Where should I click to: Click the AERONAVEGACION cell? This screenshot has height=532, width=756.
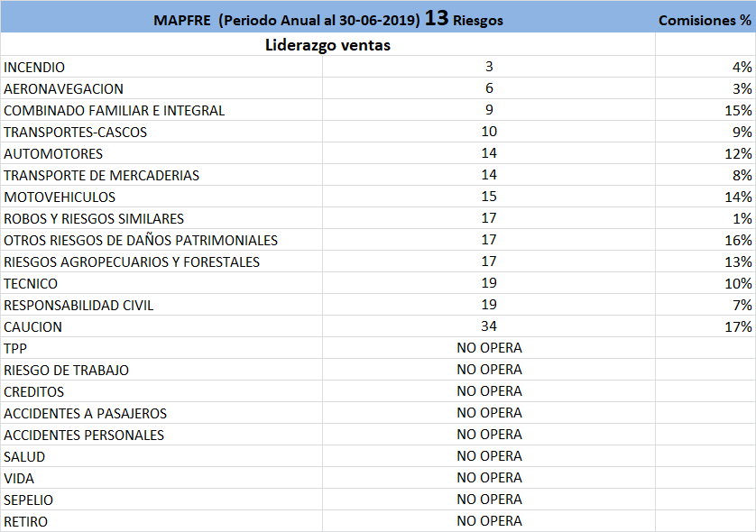point(161,88)
